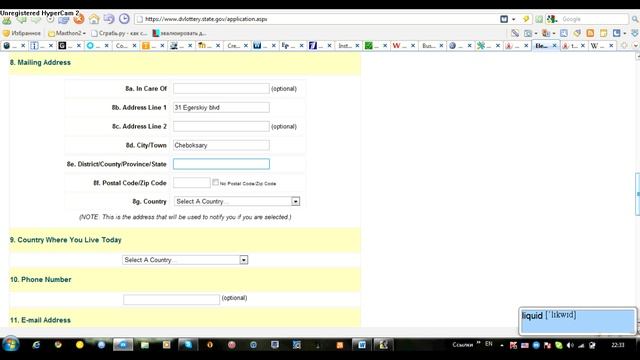Open the Избранное favorites button
Screen dimensions: 640x360
pos(22,33)
